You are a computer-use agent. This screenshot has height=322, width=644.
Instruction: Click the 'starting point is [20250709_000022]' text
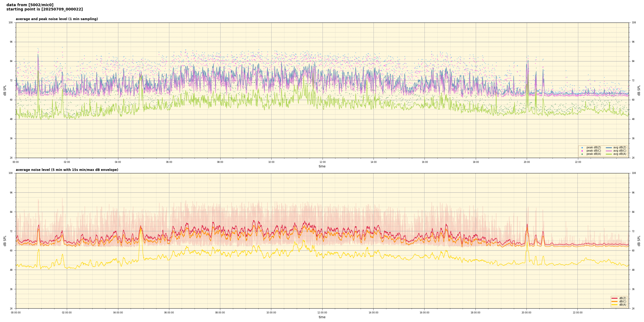coord(45,9)
